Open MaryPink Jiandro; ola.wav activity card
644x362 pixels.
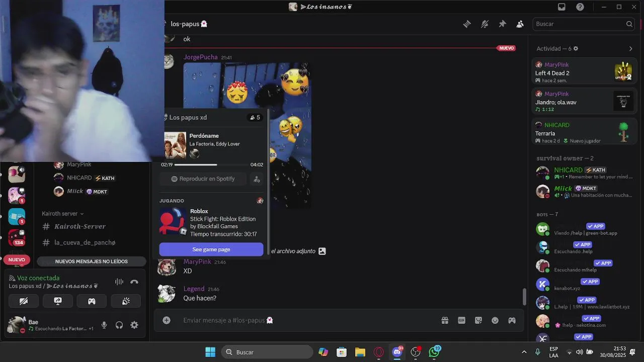(x=584, y=102)
